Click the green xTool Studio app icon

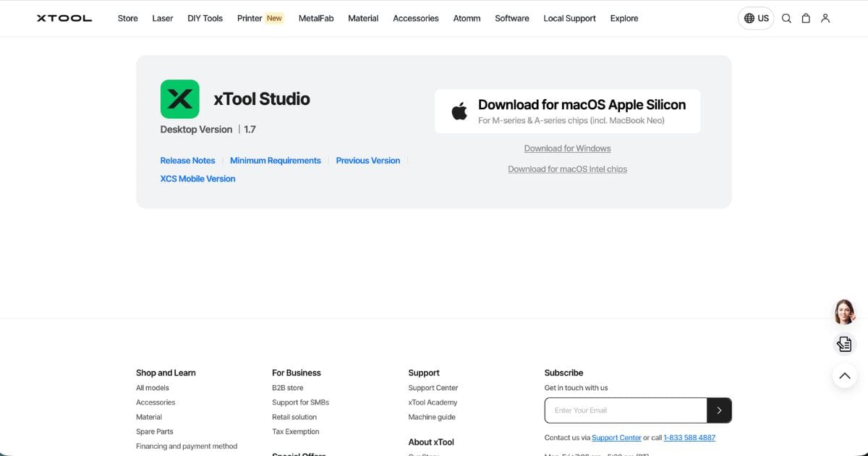coord(179,99)
